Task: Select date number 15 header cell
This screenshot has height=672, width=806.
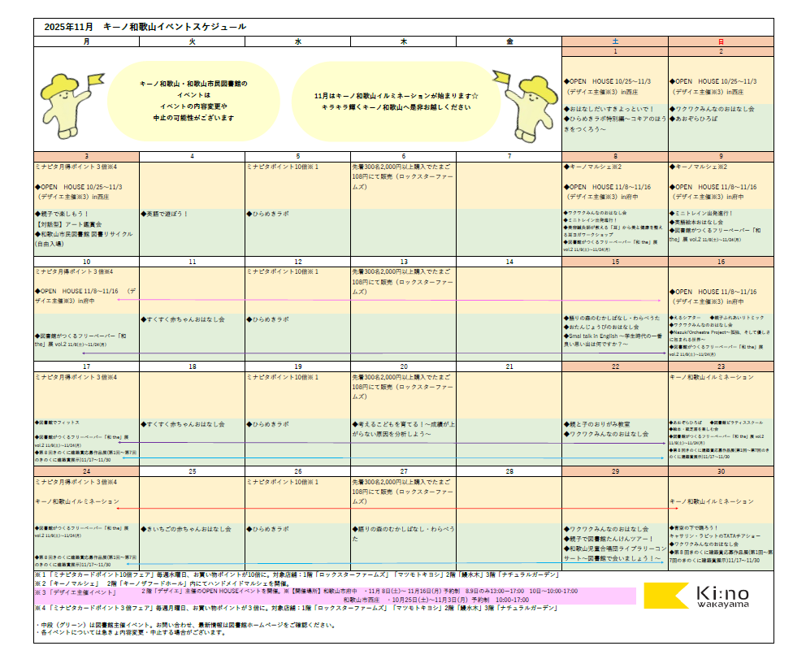Action: tap(614, 262)
